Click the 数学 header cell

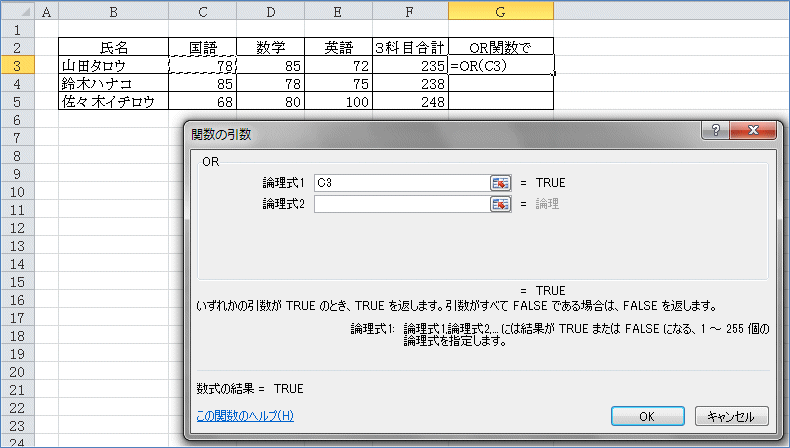(x=271, y=47)
